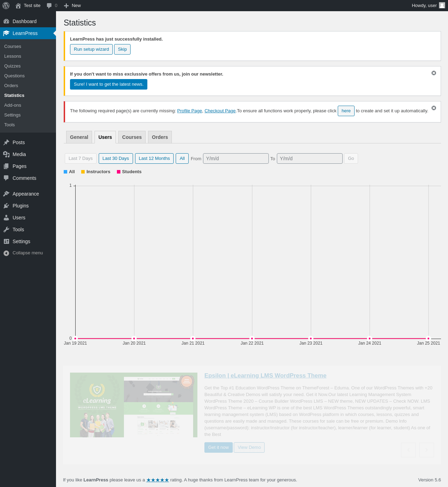The image size is (448, 487).
Task: Switch to the Orders tab
Action: [x=160, y=137]
